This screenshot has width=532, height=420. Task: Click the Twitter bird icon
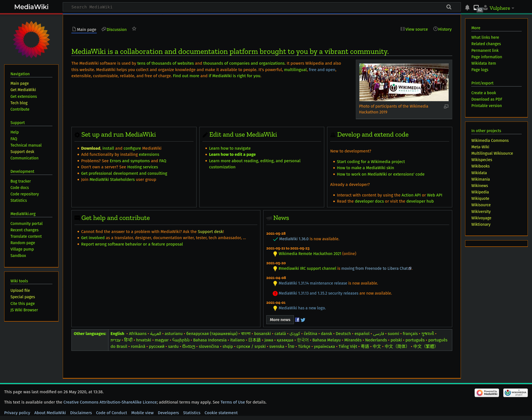pyautogui.click(x=303, y=319)
